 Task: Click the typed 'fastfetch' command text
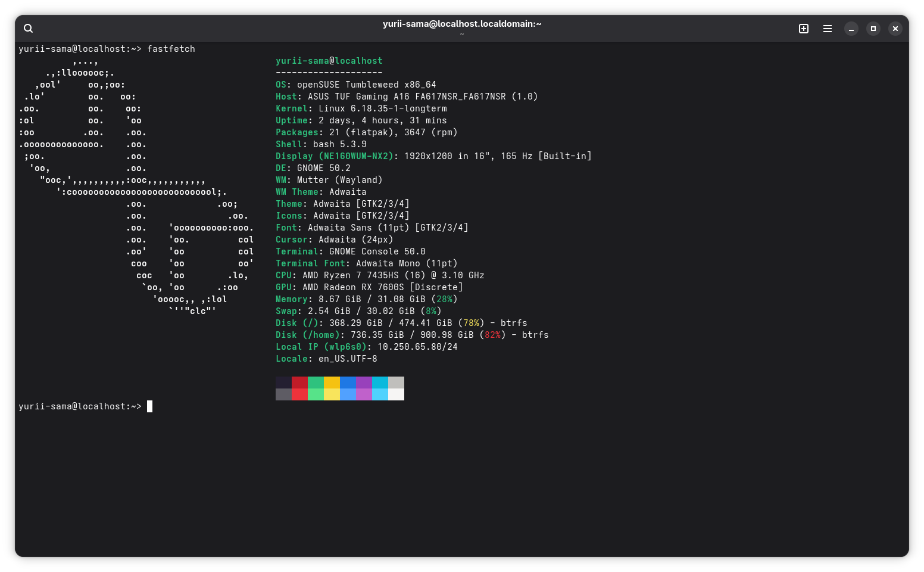click(171, 49)
